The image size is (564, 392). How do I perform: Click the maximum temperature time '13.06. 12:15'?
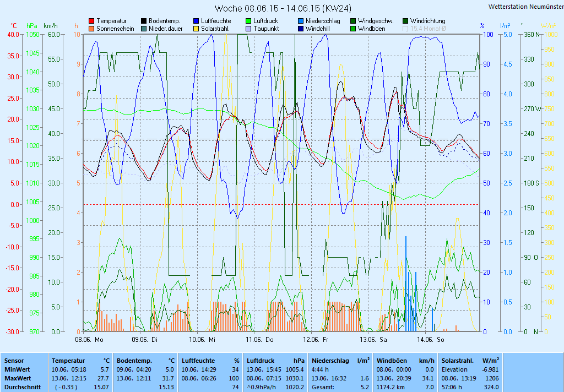(x=69, y=378)
